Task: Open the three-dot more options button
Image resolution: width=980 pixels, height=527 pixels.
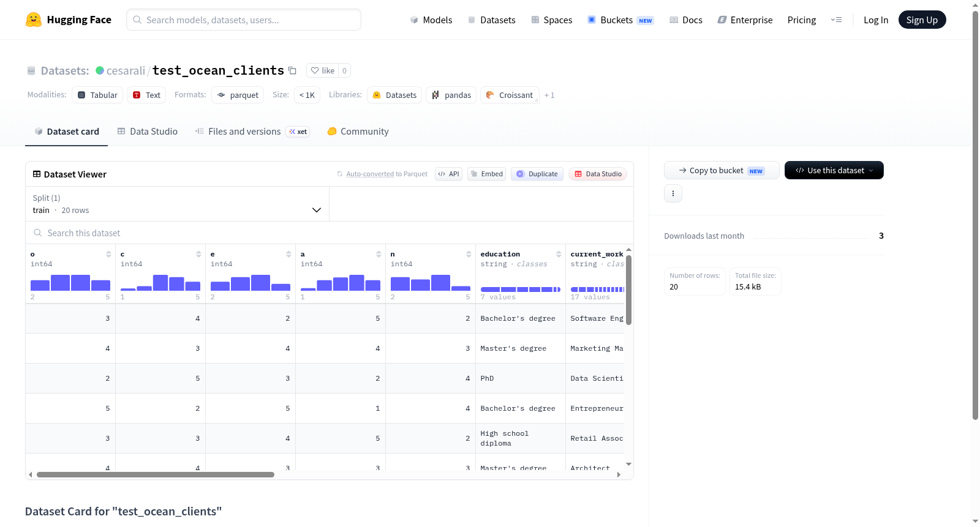Action: (x=673, y=193)
